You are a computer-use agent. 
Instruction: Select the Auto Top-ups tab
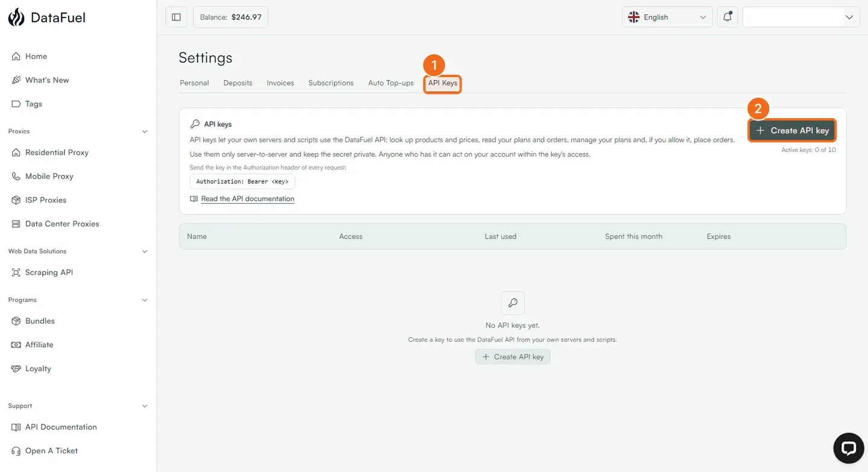click(x=391, y=83)
